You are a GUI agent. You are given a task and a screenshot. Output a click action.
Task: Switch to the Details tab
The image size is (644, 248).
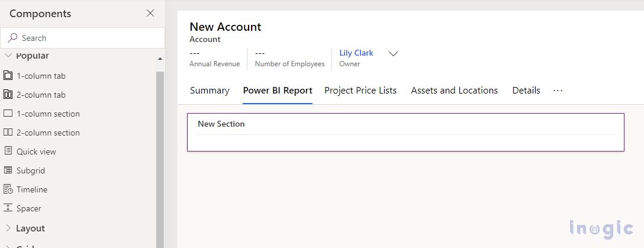526,91
